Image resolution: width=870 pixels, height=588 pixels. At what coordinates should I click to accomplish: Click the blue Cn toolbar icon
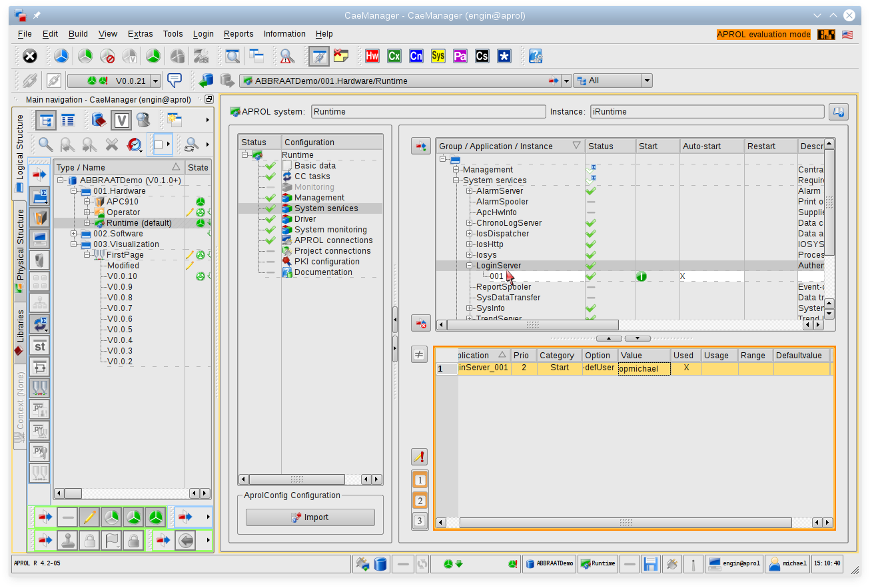(x=416, y=57)
